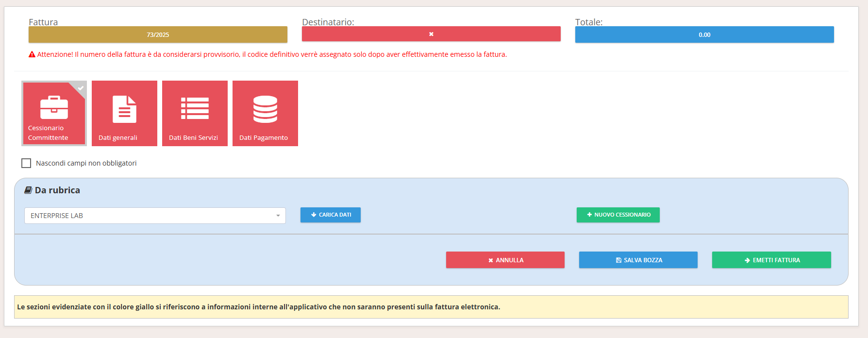Add a new contact with NUOVO CESSIONARIO

pyautogui.click(x=618, y=215)
